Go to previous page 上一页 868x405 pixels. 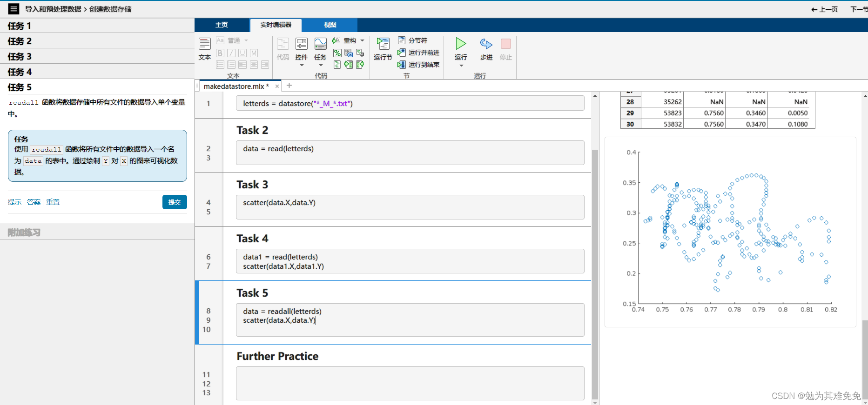tap(824, 9)
